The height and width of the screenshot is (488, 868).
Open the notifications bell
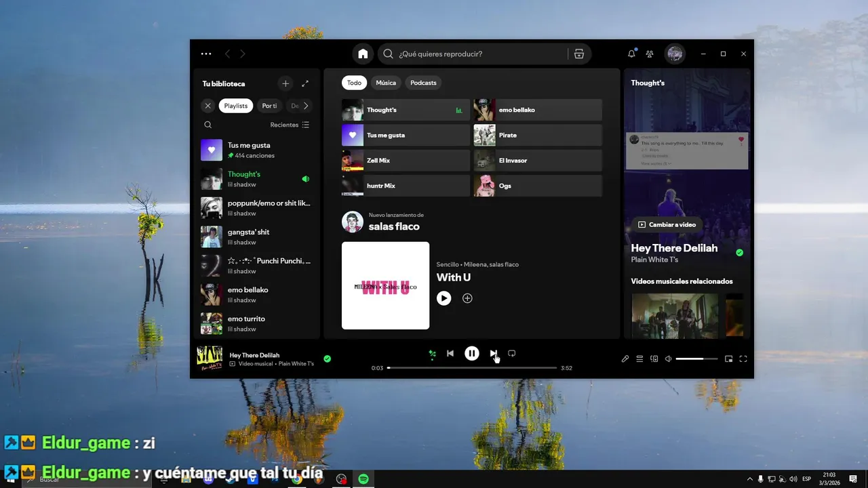coord(631,54)
